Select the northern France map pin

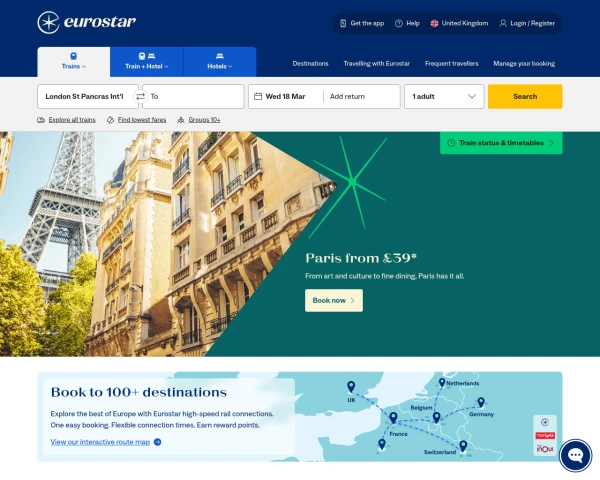click(393, 417)
